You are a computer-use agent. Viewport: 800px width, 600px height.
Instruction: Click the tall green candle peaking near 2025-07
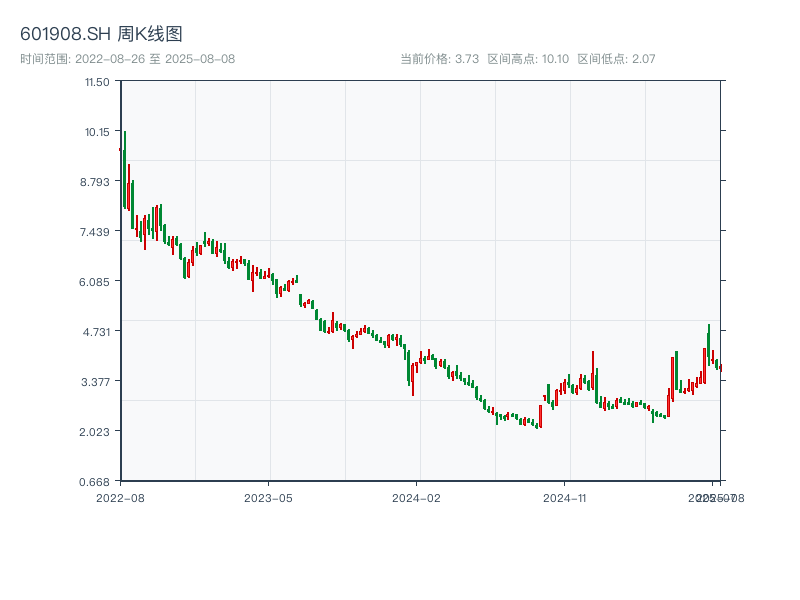709,342
